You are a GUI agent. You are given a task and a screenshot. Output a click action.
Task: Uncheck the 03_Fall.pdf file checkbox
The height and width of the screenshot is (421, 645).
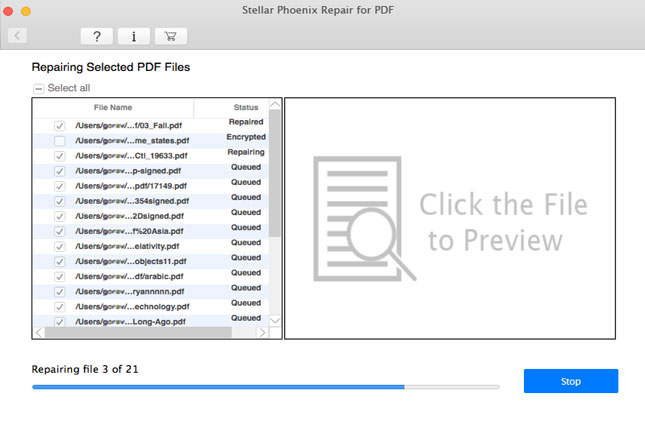60,126
